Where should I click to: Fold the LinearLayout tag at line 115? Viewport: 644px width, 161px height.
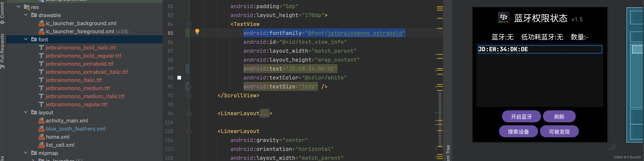[189, 131]
